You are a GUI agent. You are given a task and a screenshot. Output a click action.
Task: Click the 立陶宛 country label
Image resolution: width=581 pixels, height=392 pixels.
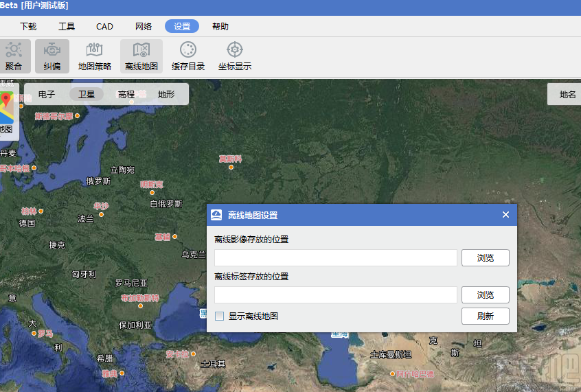122,170
